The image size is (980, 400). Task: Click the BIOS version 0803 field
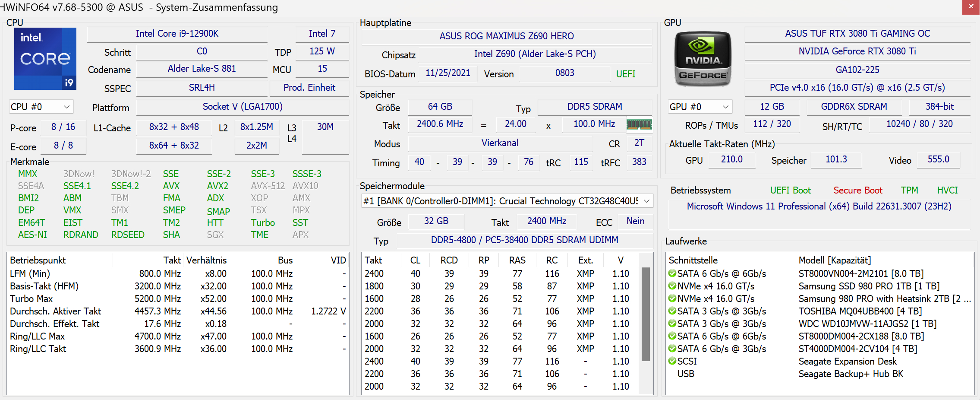(x=564, y=73)
